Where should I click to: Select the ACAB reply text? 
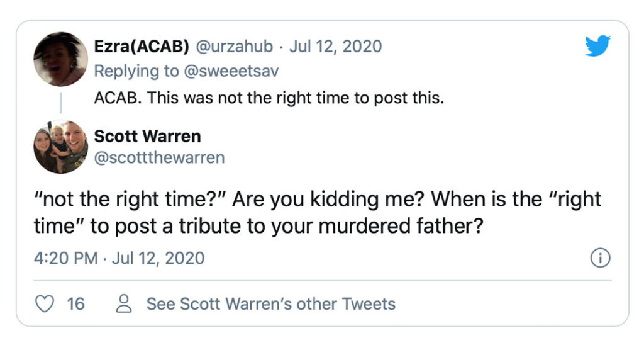269,98
